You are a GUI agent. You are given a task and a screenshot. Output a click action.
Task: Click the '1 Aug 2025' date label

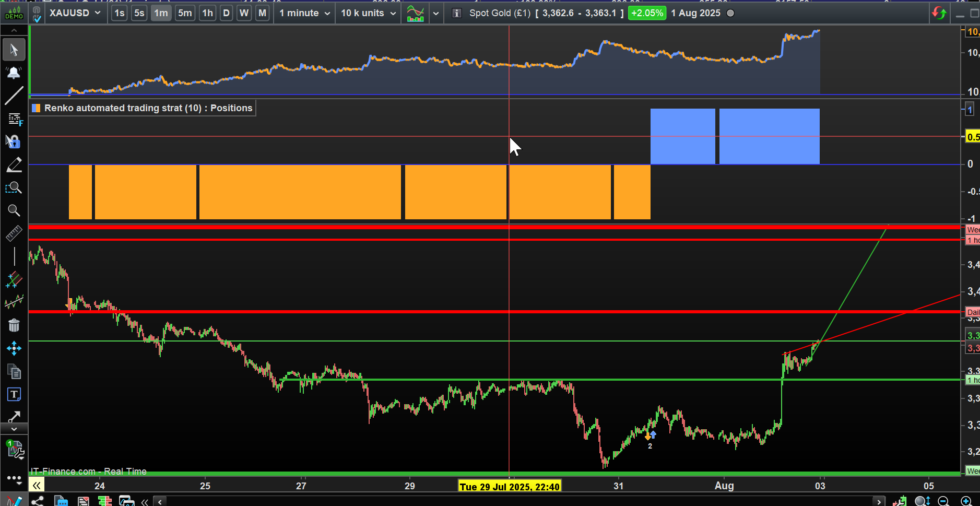[x=696, y=13]
